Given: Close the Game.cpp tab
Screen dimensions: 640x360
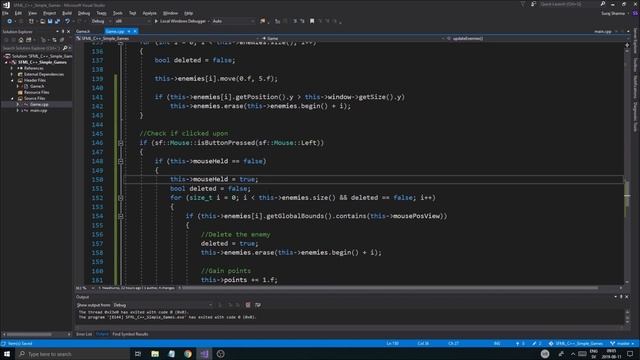Looking at the screenshot, I should [135, 31].
